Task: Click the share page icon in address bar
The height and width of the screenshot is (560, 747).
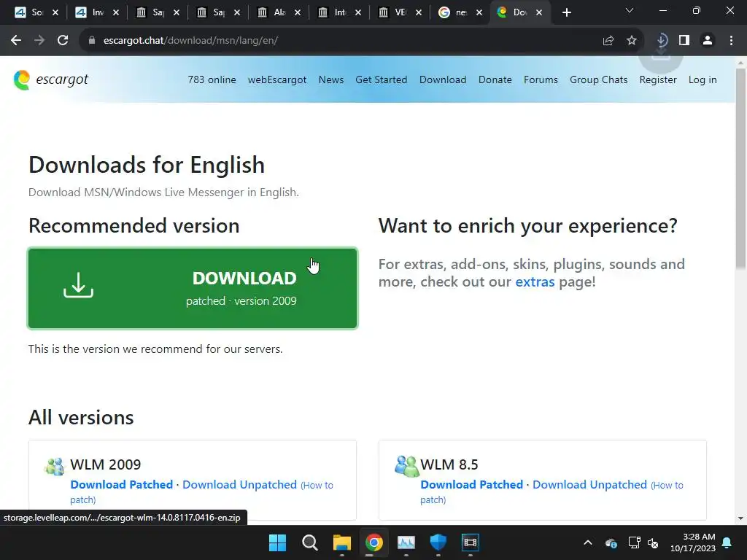Action: (x=608, y=41)
